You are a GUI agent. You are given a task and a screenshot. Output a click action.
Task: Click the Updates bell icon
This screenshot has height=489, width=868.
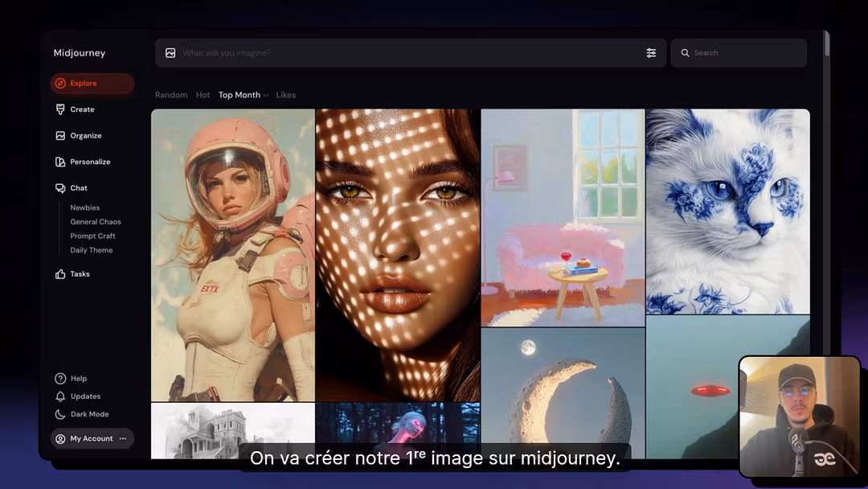60,397
